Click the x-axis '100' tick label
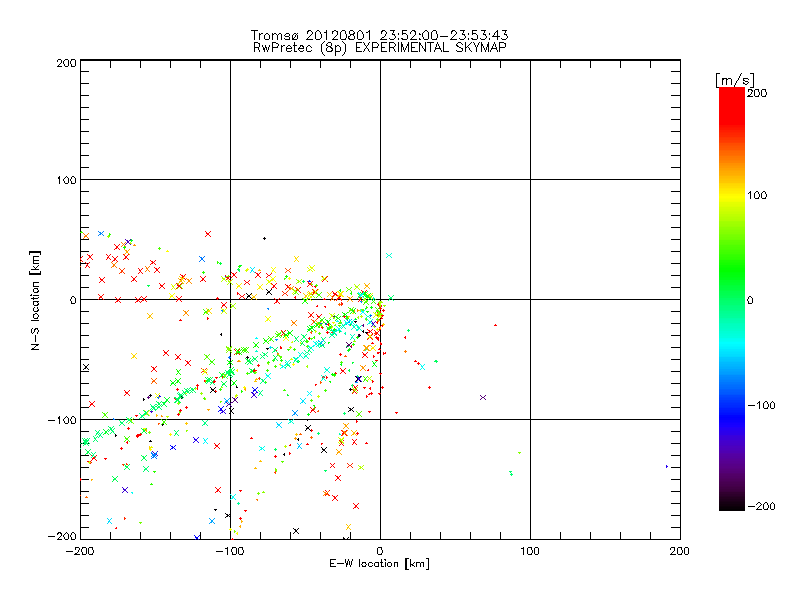Viewport: 800px width, 600px height. pos(530,550)
